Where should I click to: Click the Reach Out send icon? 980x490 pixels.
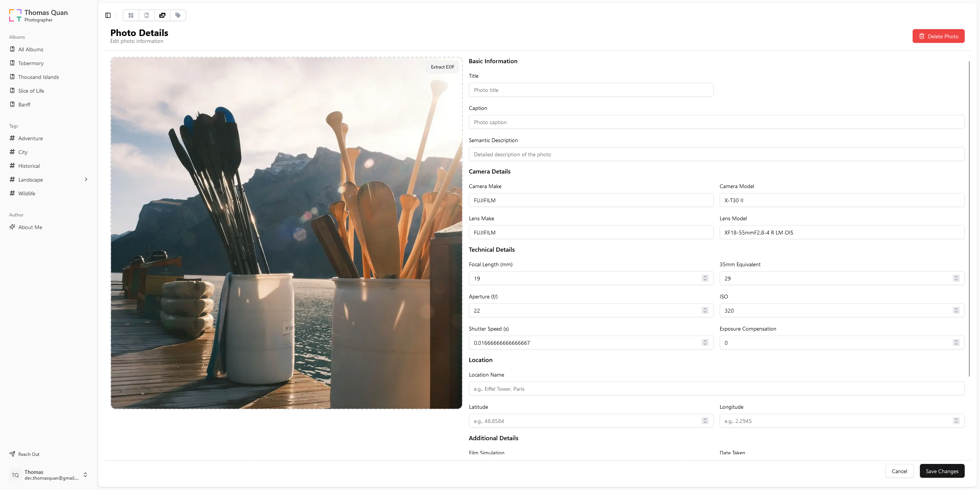[13, 454]
